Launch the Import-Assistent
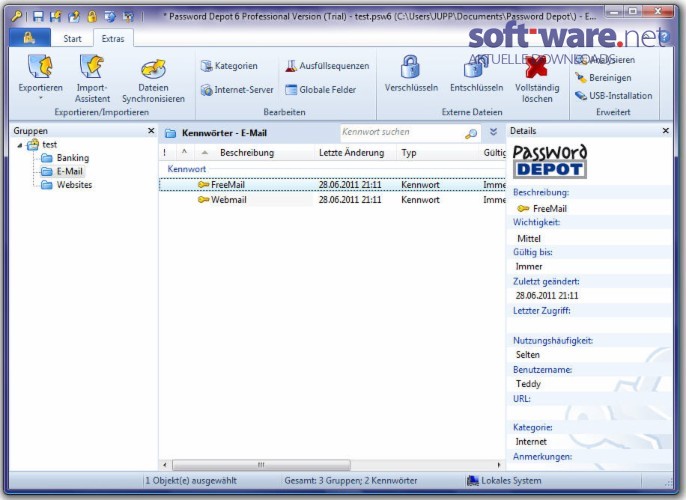 click(x=92, y=78)
